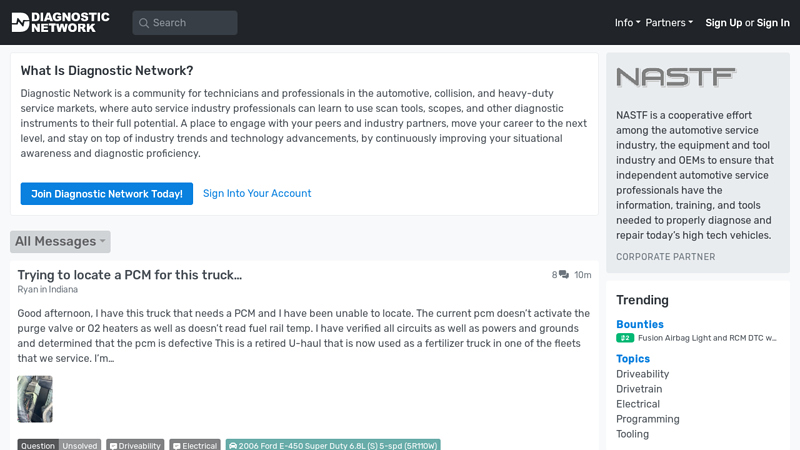The height and width of the screenshot is (450, 800).
Task: Click Join Diagnostic Network Today button
Action: pyautogui.click(x=107, y=194)
